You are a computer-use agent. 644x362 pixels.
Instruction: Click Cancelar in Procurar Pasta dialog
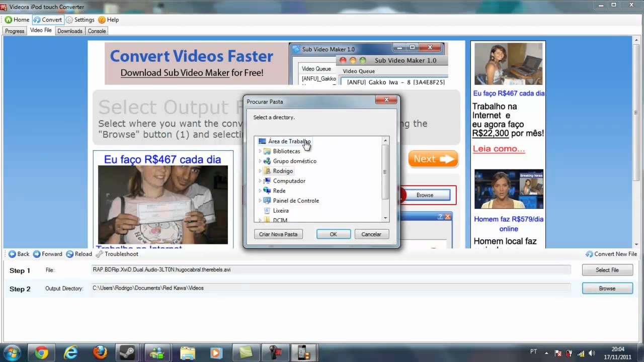(371, 234)
